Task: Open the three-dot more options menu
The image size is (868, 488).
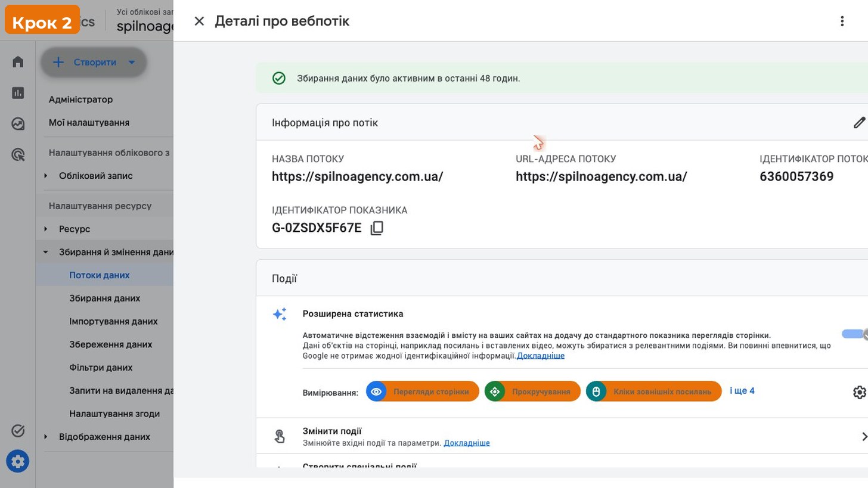Action: [x=842, y=21]
